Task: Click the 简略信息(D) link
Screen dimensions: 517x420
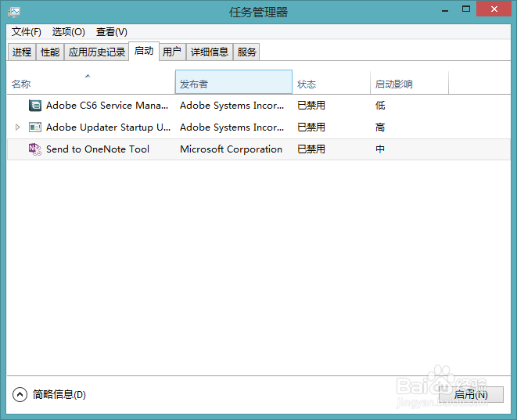Action: click(x=59, y=394)
